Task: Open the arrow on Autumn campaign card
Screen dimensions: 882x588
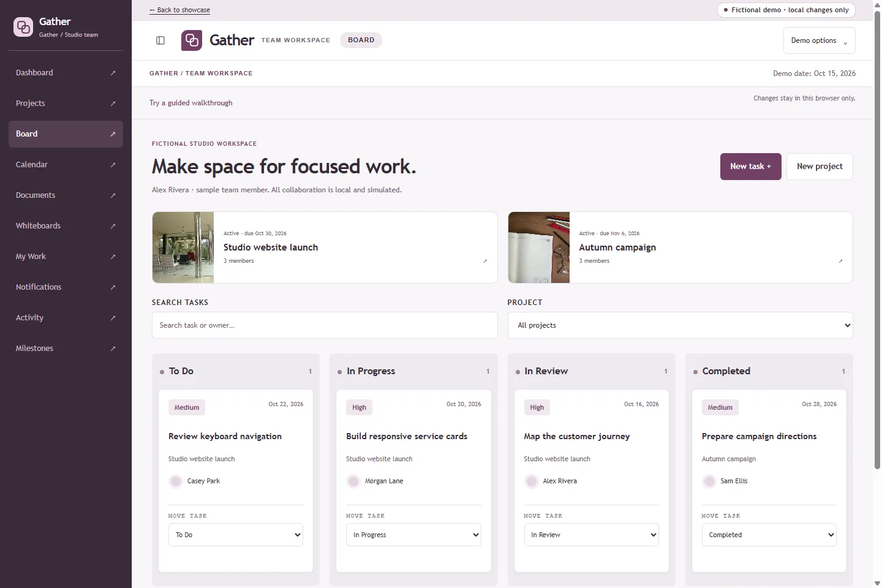Action: (x=840, y=261)
